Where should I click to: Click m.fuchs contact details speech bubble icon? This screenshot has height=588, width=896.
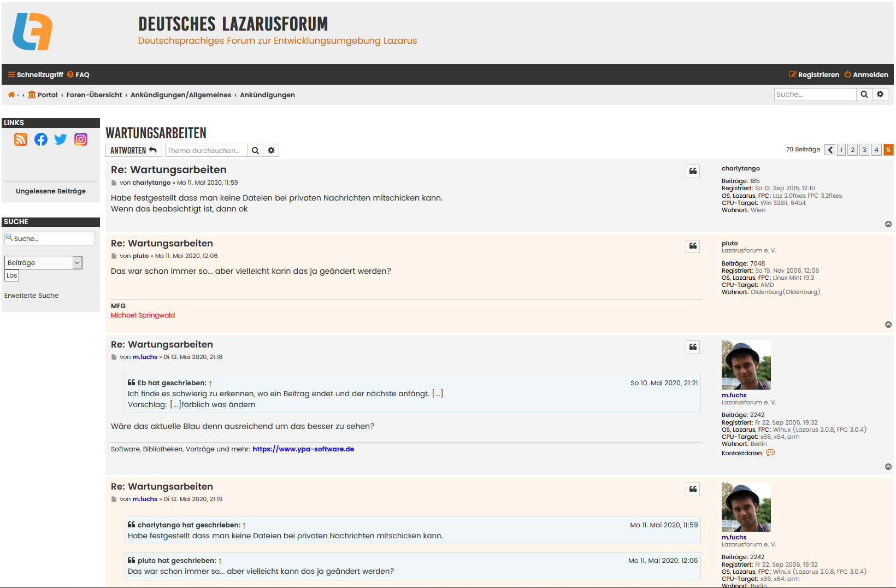point(770,452)
